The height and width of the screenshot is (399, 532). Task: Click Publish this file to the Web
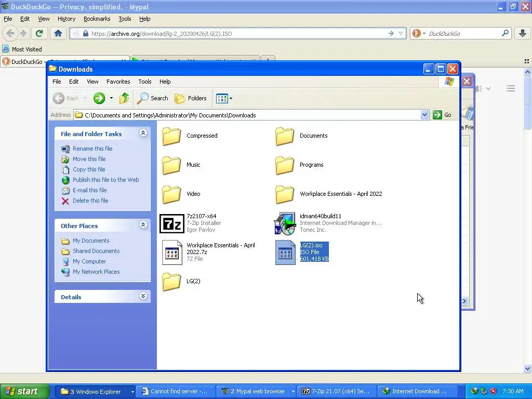[x=105, y=180]
